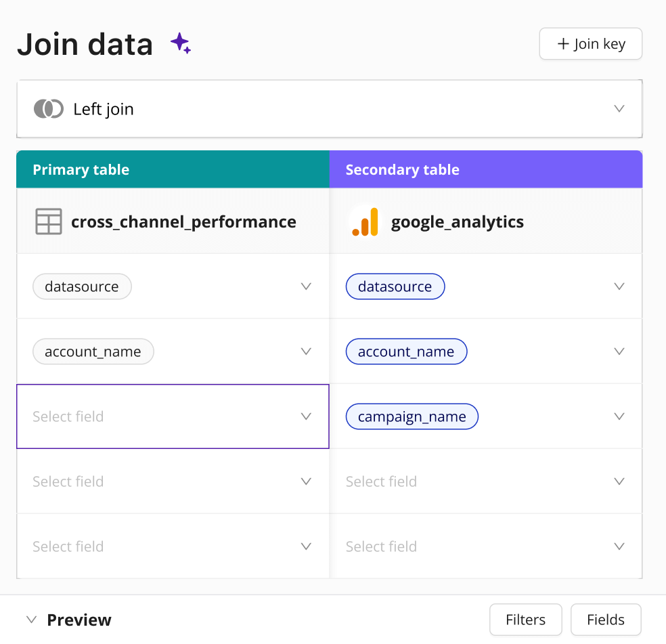Open primary account_name dropdown chevron
The image size is (666, 644).
[x=306, y=351]
